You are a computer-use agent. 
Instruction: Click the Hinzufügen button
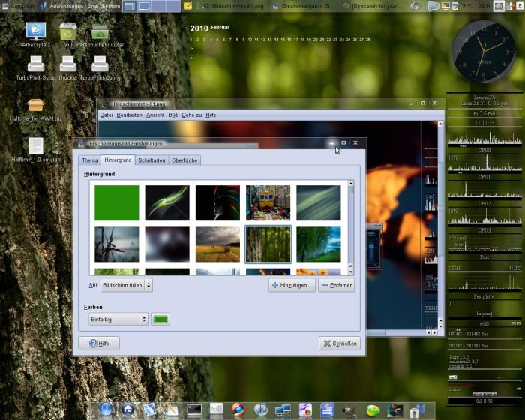pyautogui.click(x=292, y=285)
